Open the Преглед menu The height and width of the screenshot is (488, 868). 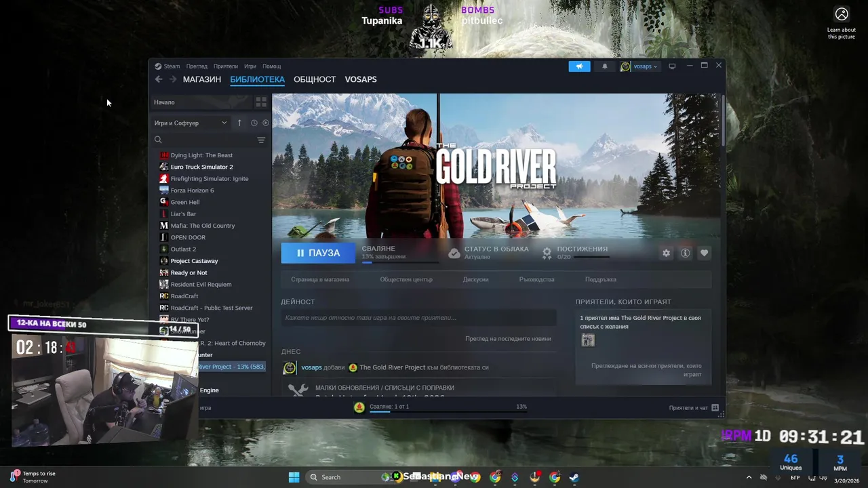tap(197, 66)
